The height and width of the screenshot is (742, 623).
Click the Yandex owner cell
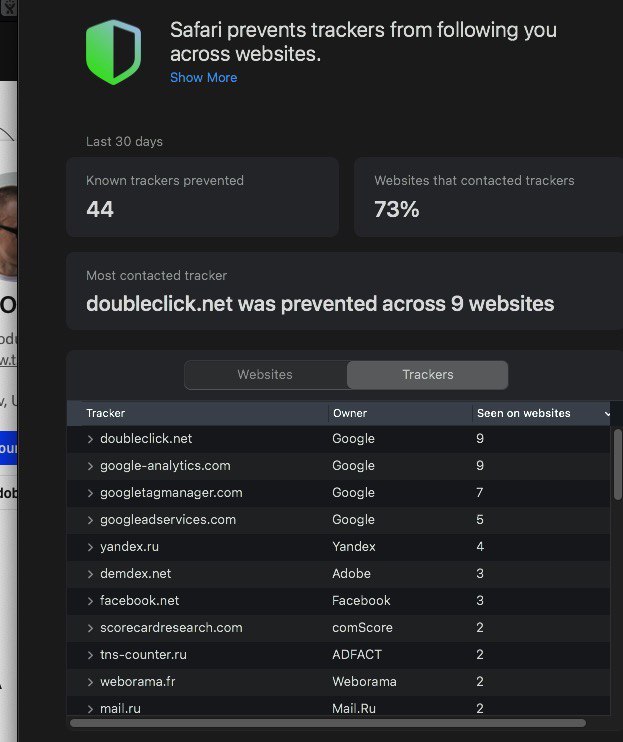pyautogui.click(x=354, y=547)
